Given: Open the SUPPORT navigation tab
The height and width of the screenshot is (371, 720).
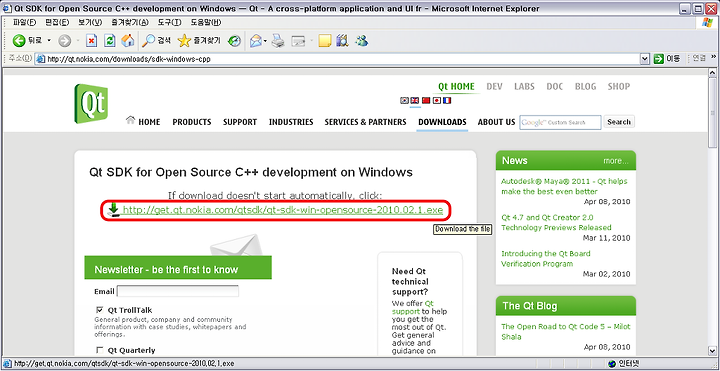Looking at the screenshot, I should tap(240, 122).
